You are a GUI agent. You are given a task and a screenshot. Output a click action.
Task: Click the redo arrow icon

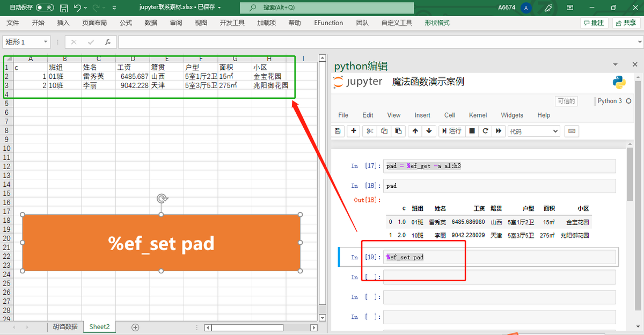click(x=97, y=8)
